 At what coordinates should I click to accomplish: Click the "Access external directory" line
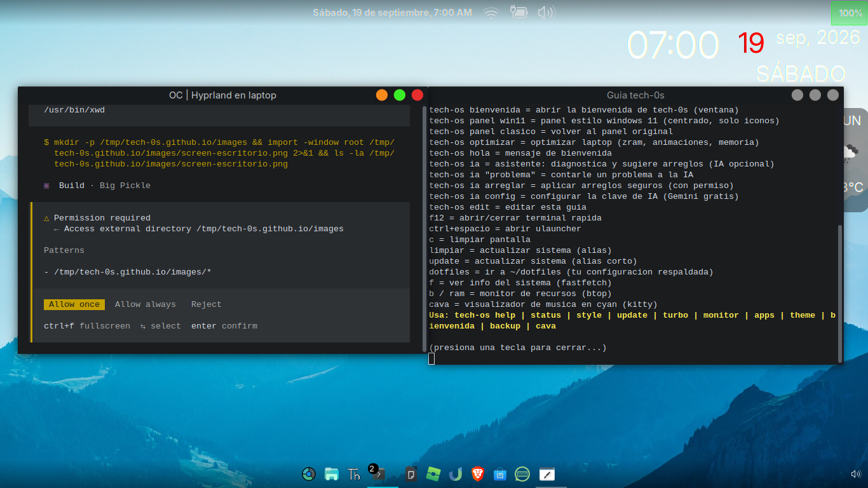[x=199, y=229]
